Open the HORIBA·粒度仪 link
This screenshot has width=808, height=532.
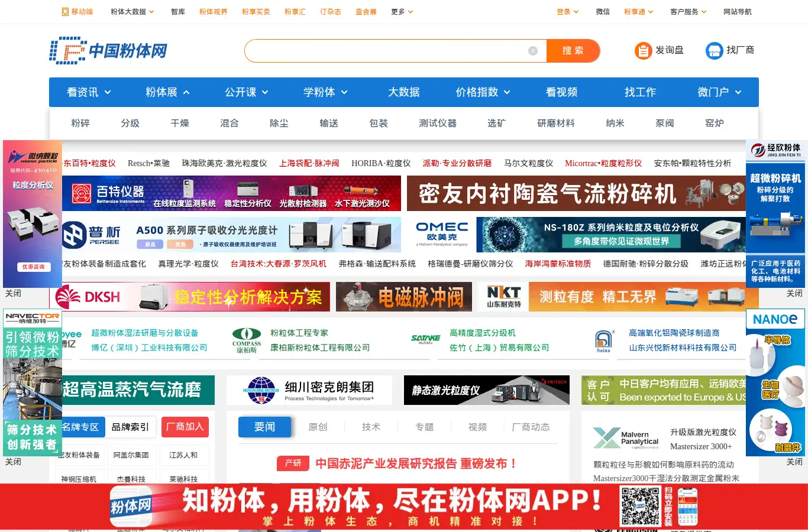381,163
